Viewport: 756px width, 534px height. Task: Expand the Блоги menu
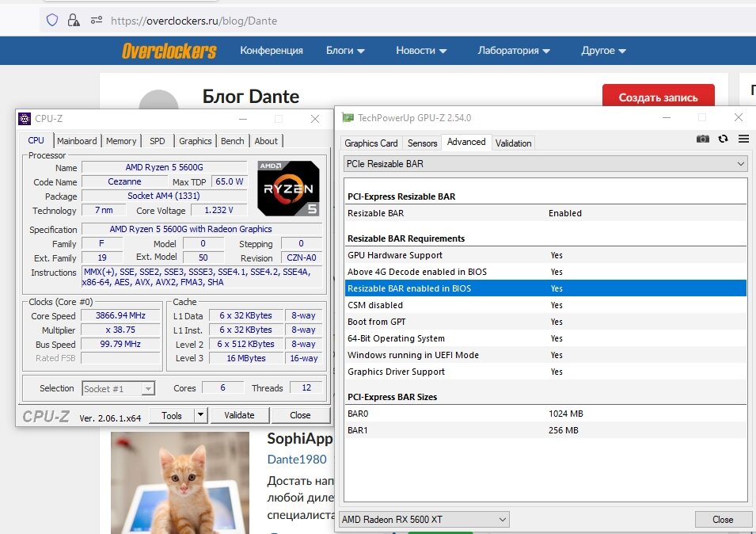(x=345, y=50)
